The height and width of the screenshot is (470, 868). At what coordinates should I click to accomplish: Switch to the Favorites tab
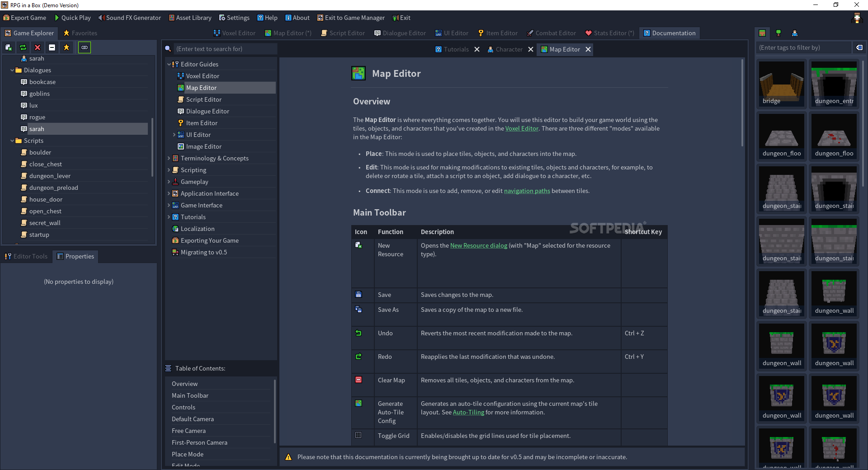click(x=80, y=33)
